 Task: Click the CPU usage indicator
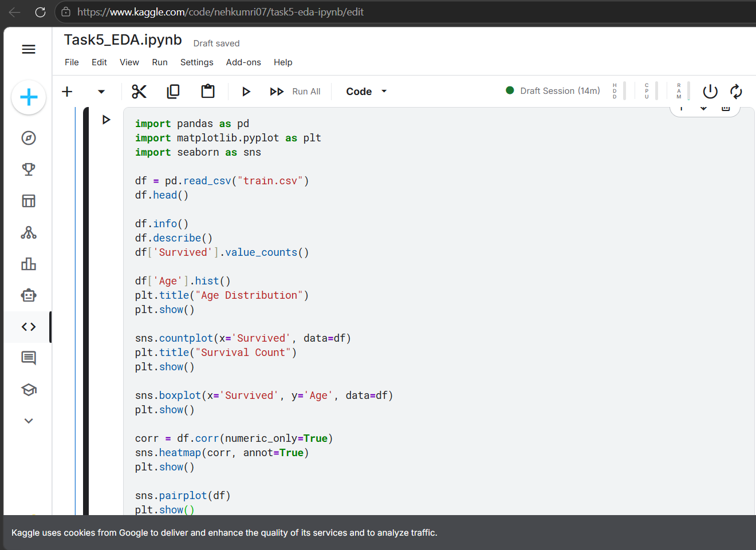[651, 91]
